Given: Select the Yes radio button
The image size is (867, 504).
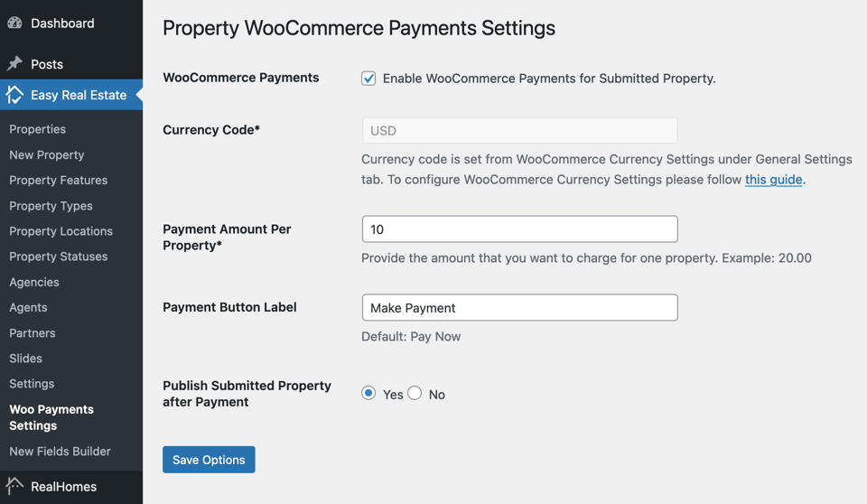Looking at the screenshot, I should tap(368, 393).
